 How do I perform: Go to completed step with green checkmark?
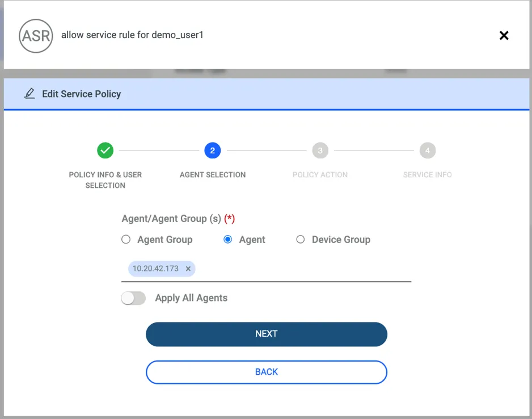click(105, 150)
